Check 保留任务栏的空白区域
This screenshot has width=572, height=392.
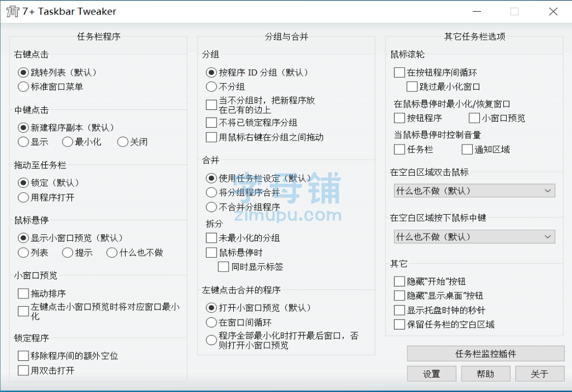[x=400, y=325]
